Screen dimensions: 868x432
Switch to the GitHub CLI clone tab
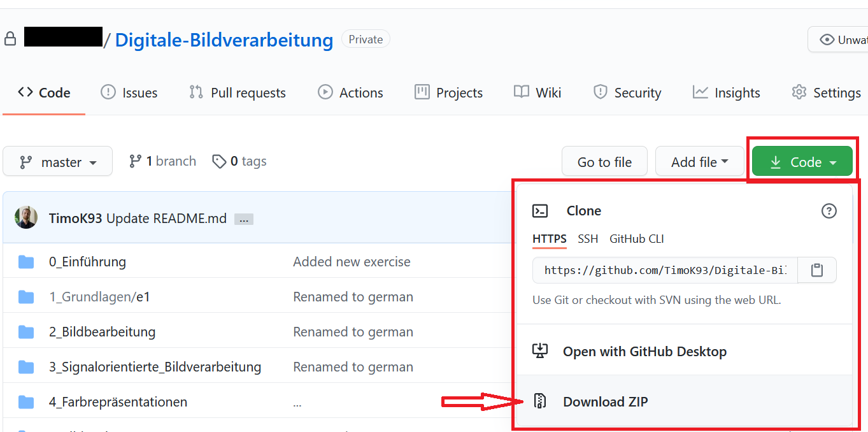(636, 239)
